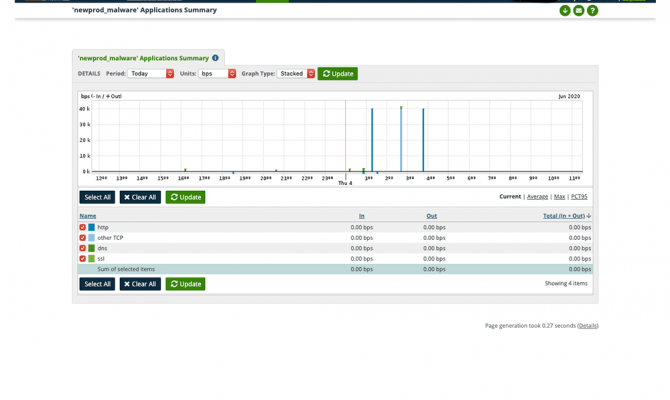The width and height of the screenshot is (670, 400).
Task: Open the Units dropdown showing bps
Action: [217, 74]
